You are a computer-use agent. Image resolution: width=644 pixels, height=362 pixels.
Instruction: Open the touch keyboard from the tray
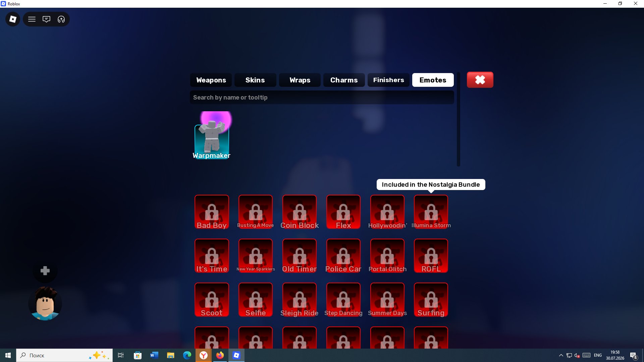click(x=586, y=355)
